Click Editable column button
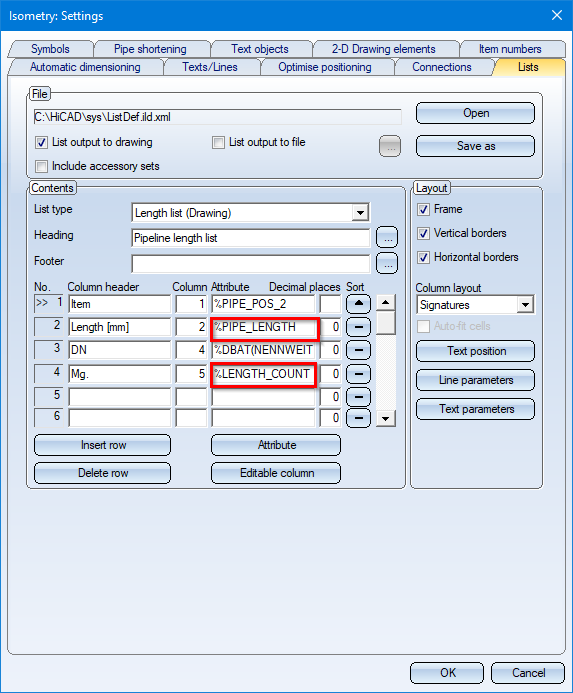Image resolution: width=573 pixels, height=693 pixels. (276, 473)
